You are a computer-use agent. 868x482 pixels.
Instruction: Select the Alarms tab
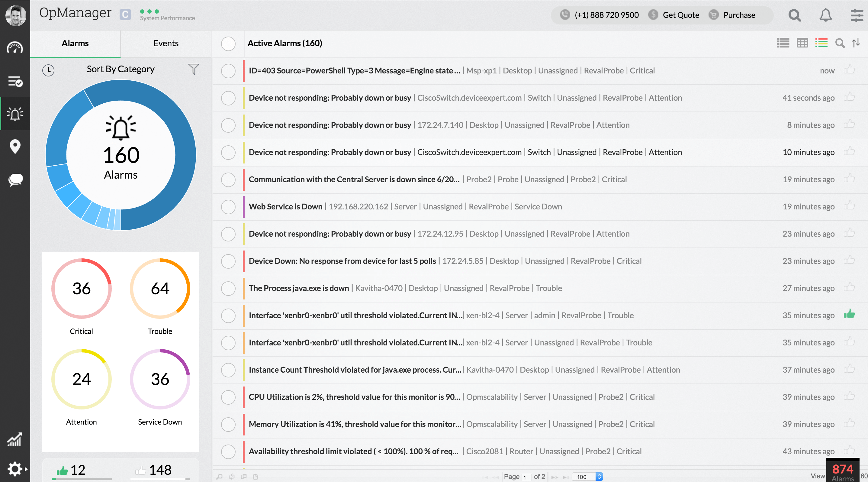(x=75, y=43)
